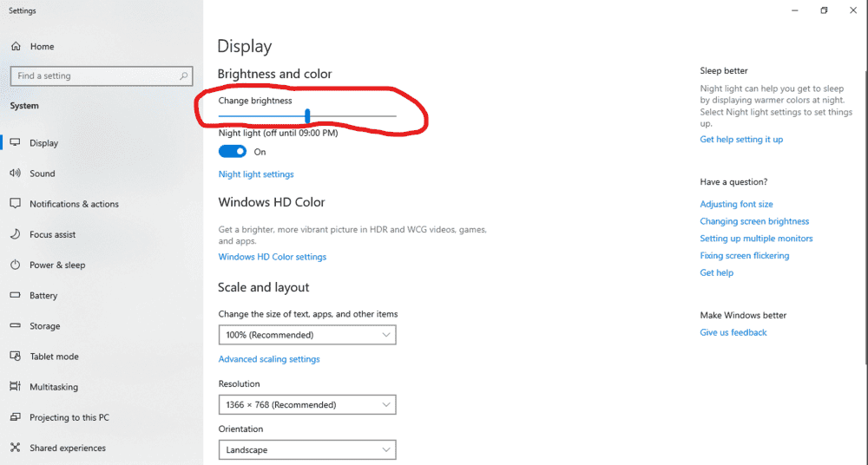The height and width of the screenshot is (465, 868).
Task: Click Windows HD Color settings link
Action: 273,257
